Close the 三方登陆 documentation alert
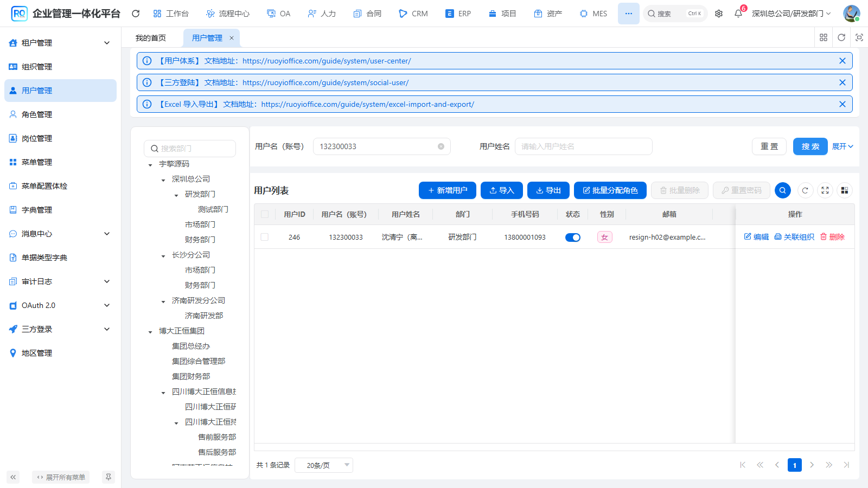 tap(843, 82)
